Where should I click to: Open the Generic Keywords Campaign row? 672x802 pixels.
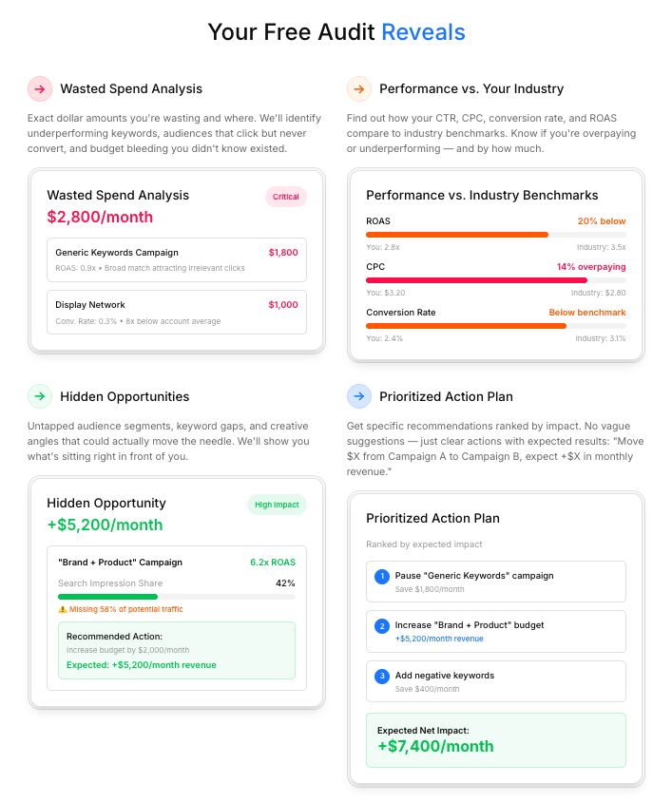tap(177, 259)
